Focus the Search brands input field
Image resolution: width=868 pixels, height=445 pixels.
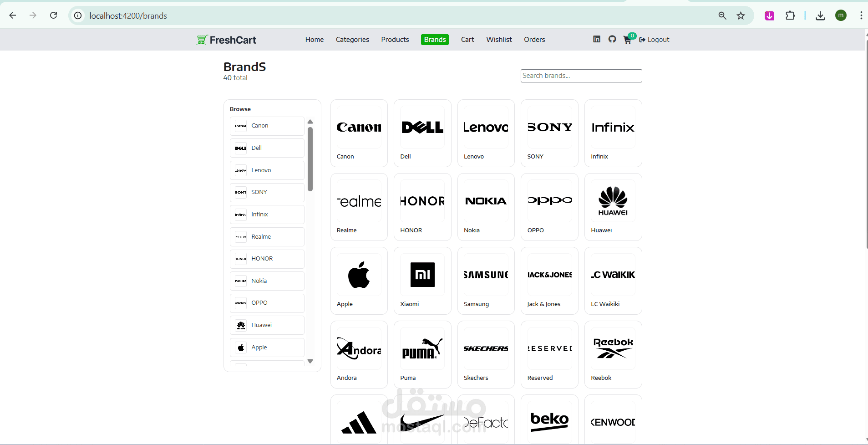pos(581,76)
